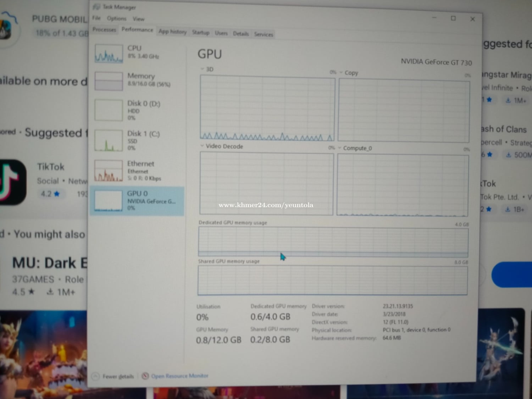
Task: Open the File menu
Action: click(96, 18)
